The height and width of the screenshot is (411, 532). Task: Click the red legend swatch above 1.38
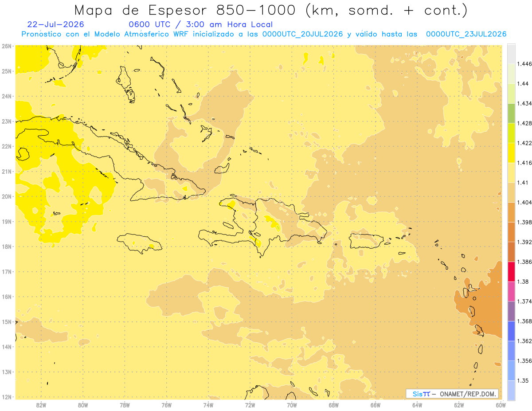(x=511, y=271)
